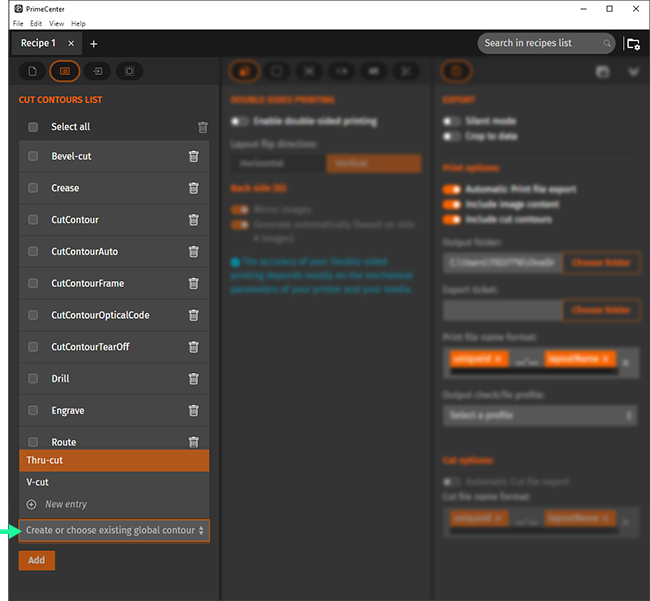Open the recipes folder icon at top right
Screen dimensions: 650x601
[632, 44]
